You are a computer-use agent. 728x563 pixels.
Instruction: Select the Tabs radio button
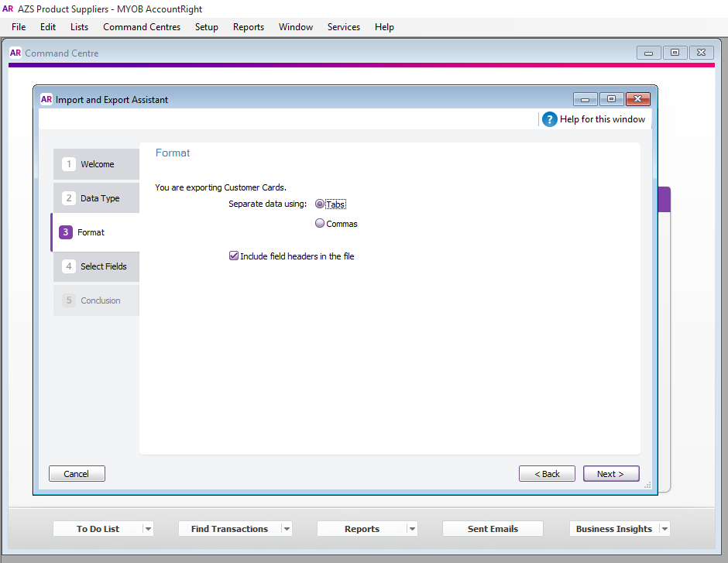coord(319,204)
